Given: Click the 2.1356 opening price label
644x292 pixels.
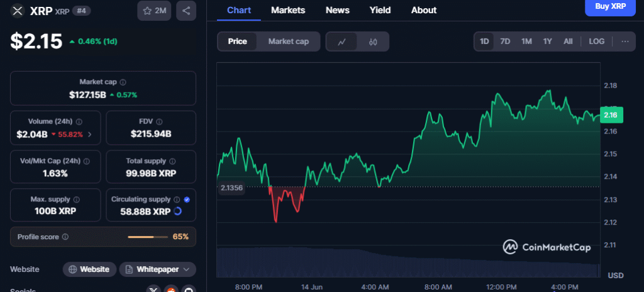Looking at the screenshot, I should coord(231,188).
